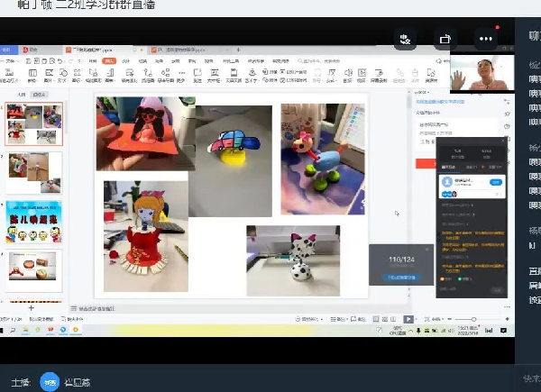Open the Word Art tool
This screenshot has width=541, height=392.
[x=252, y=75]
